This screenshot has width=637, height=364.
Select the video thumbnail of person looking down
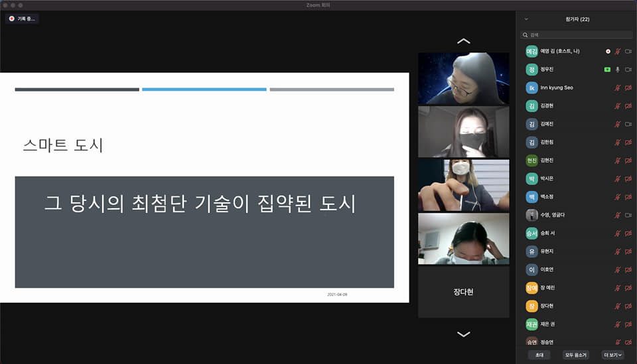tap(464, 239)
